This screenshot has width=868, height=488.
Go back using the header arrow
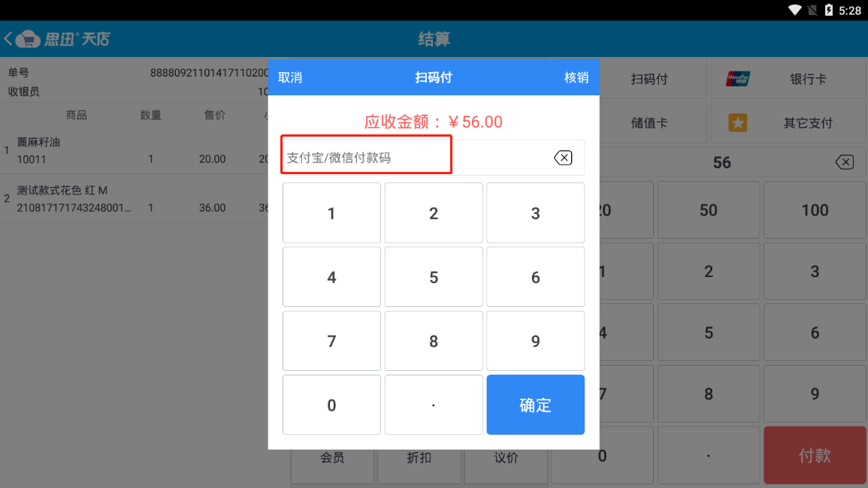(8, 39)
